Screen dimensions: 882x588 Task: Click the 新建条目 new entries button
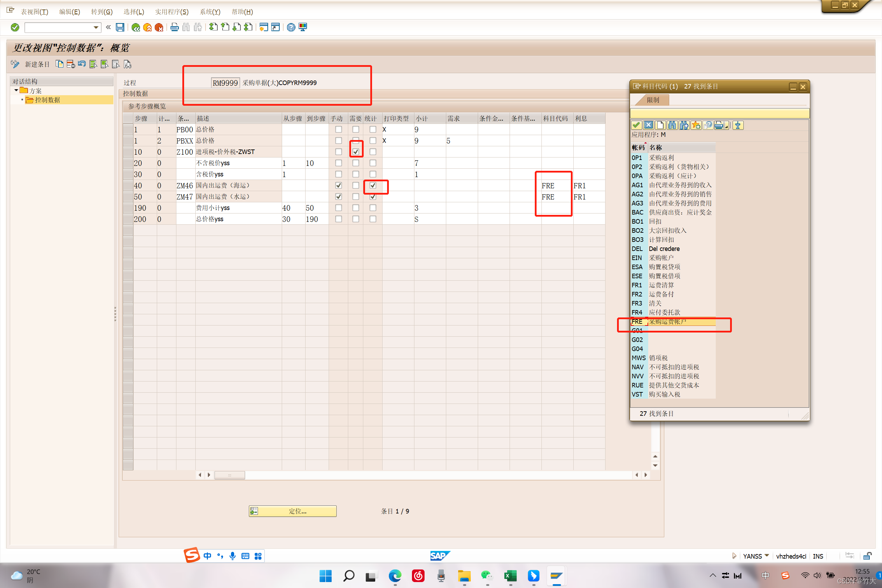(x=37, y=64)
